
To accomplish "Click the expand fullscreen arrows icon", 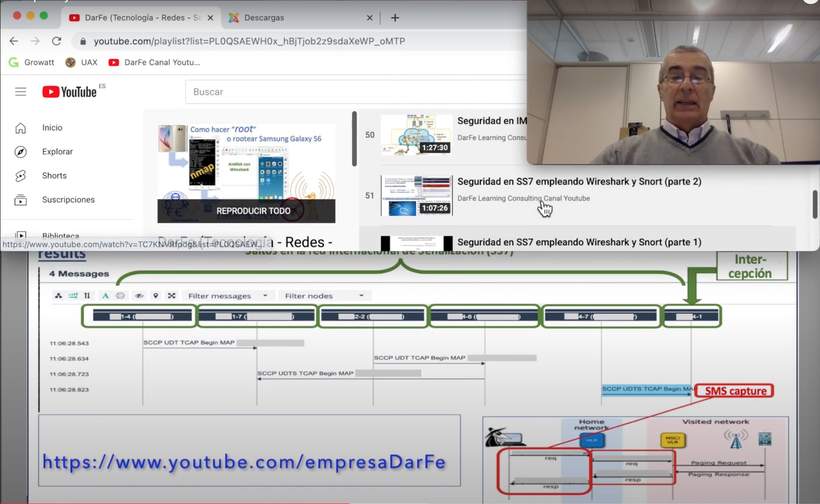I will [x=172, y=296].
